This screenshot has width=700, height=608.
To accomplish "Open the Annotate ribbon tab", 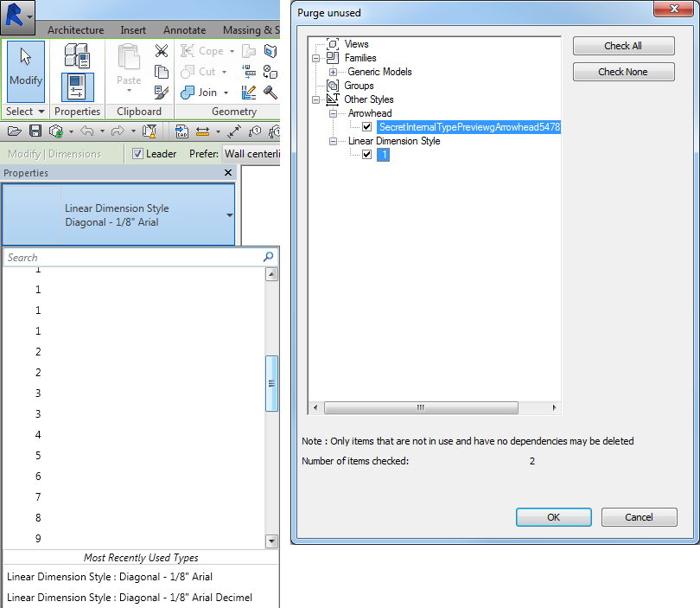I will (x=184, y=30).
